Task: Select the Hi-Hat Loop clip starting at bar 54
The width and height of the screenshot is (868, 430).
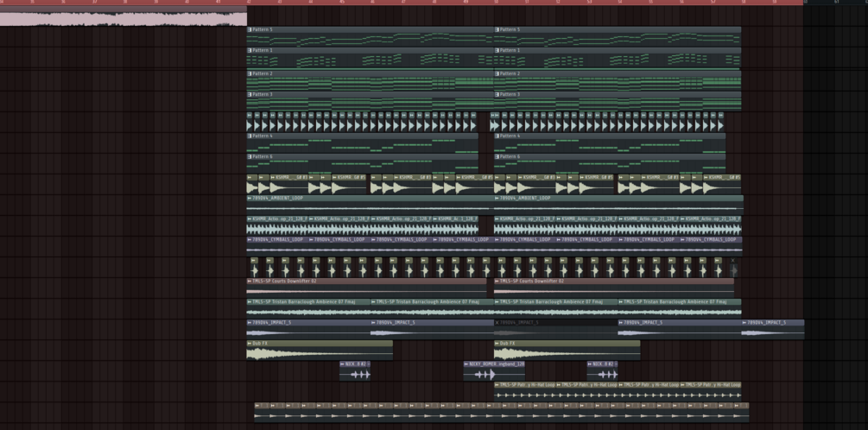Action: [x=649, y=392]
